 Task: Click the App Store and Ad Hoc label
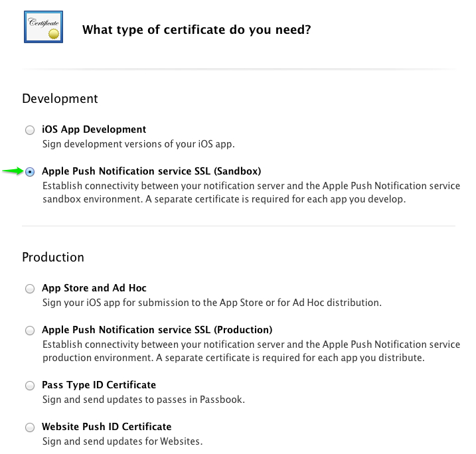point(94,288)
